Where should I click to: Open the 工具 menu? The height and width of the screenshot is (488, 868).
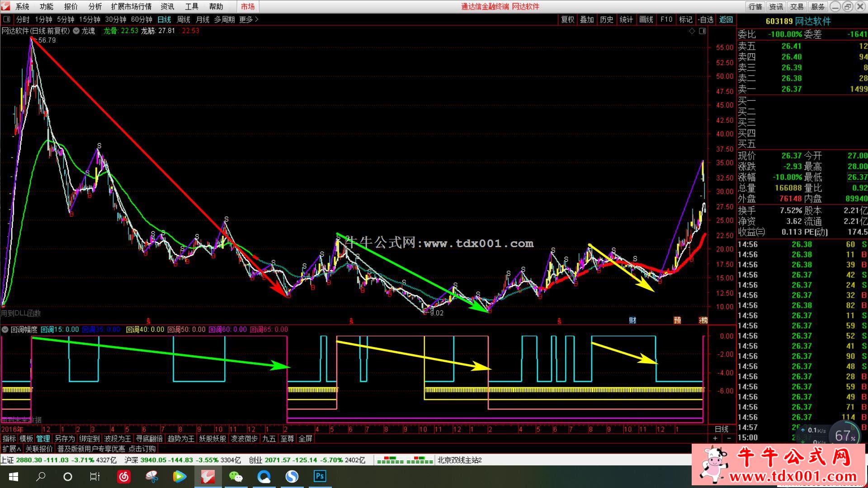pos(192,6)
